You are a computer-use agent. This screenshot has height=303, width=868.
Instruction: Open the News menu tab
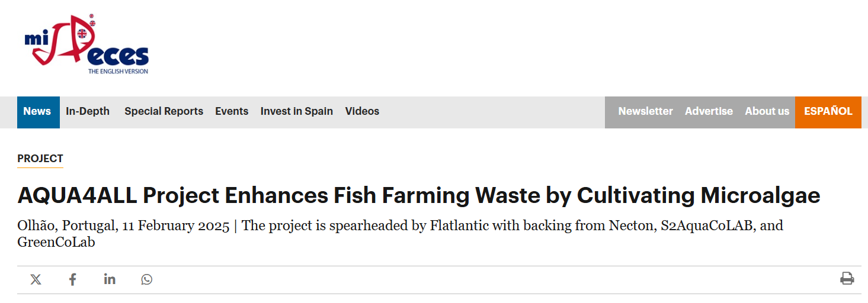click(37, 111)
